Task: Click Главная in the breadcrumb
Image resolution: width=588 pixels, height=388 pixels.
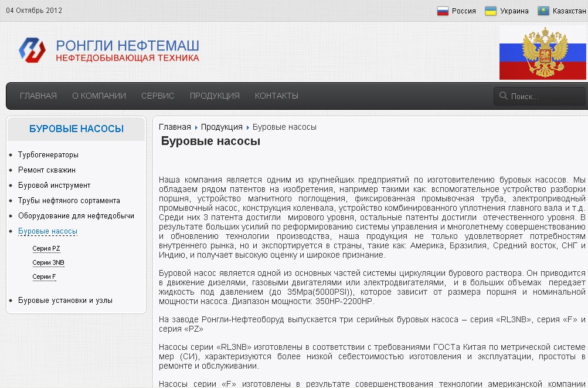Action: [175, 127]
